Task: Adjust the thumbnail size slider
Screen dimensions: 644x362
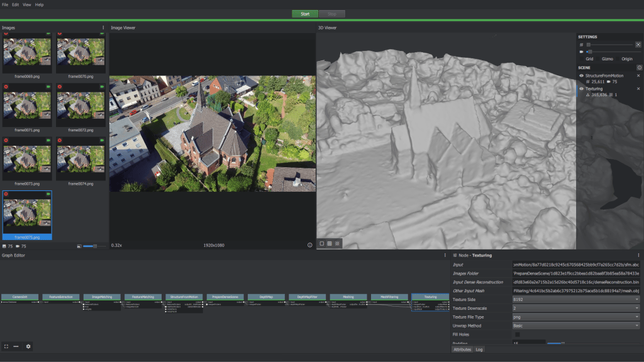Action: 94,246
